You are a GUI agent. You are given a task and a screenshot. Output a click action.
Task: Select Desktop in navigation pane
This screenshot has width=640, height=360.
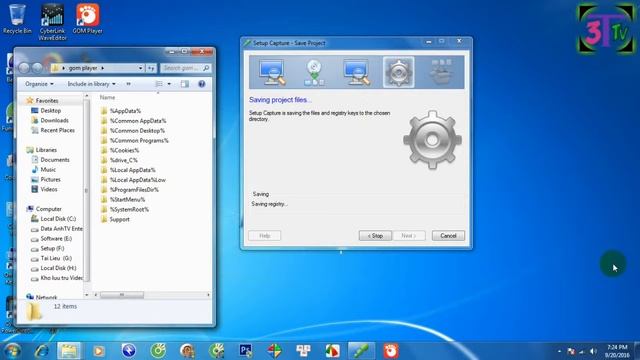click(x=50, y=111)
